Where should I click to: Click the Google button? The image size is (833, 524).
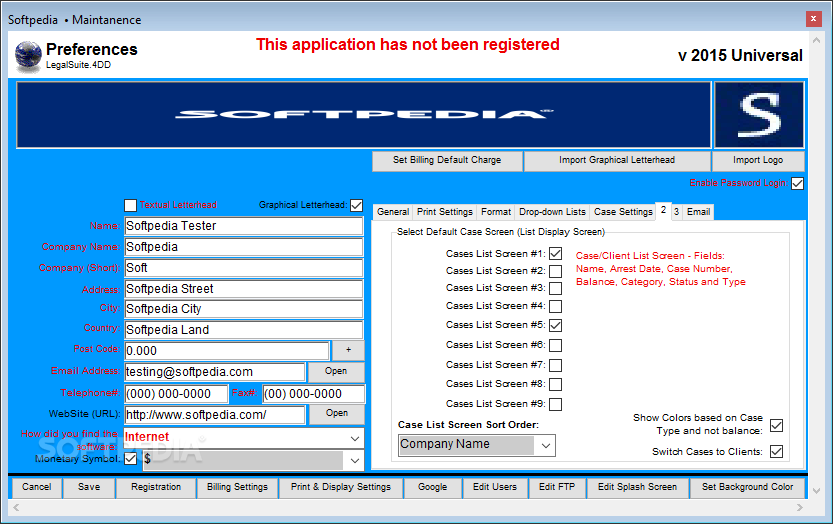[x=432, y=487]
